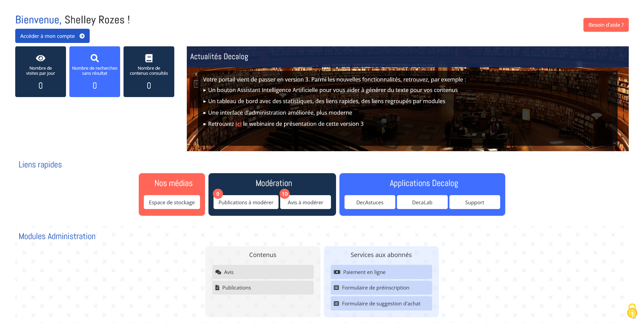Click the book icon for consulted contents
Viewport: 644px width, 323px height.
pyautogui.click(x=149, y=58)
